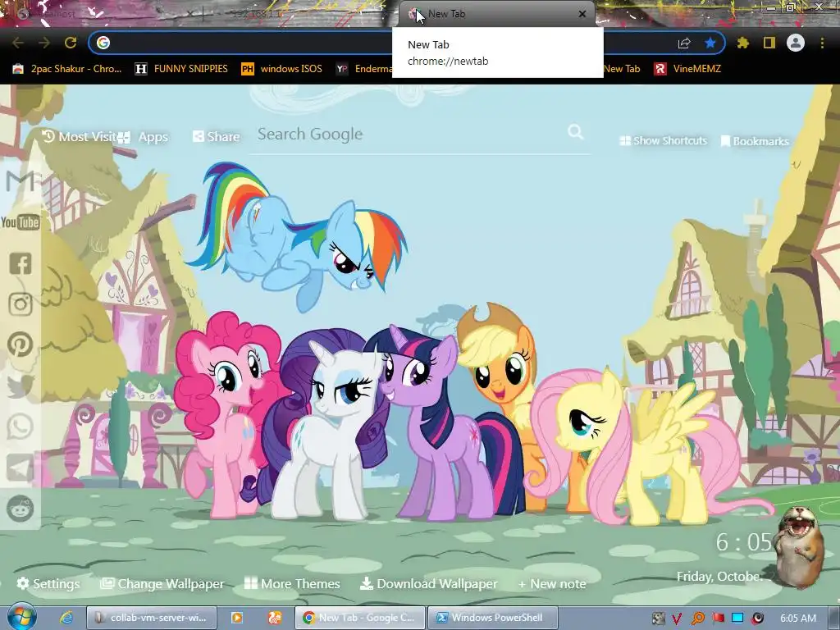Open the Apps menu

coord(143,137)
